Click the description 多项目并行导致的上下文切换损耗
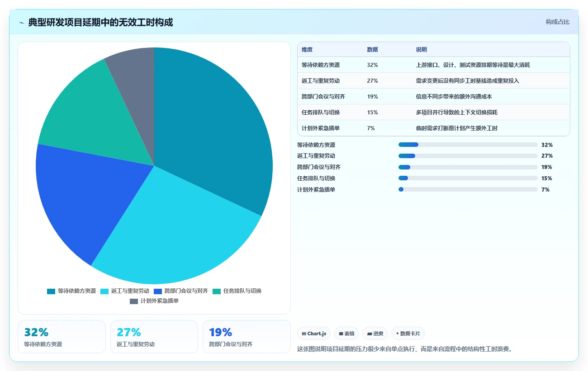Viewport: 588px width, 371px height. click(x=457, y=113)
